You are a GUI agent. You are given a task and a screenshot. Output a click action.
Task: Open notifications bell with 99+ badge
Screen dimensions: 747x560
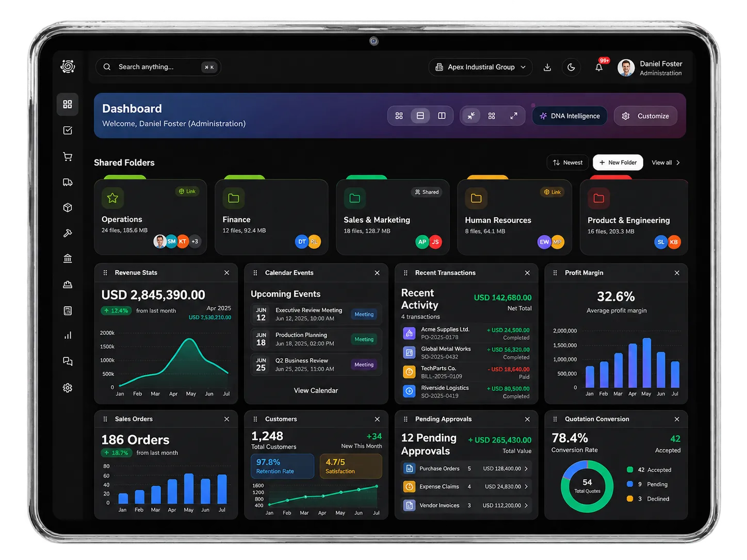(599, 67)
